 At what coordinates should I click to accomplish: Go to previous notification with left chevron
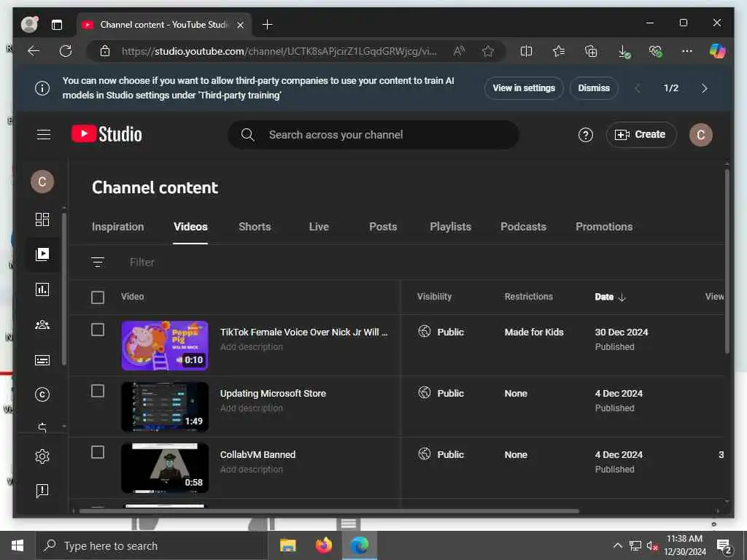(638, 88)
